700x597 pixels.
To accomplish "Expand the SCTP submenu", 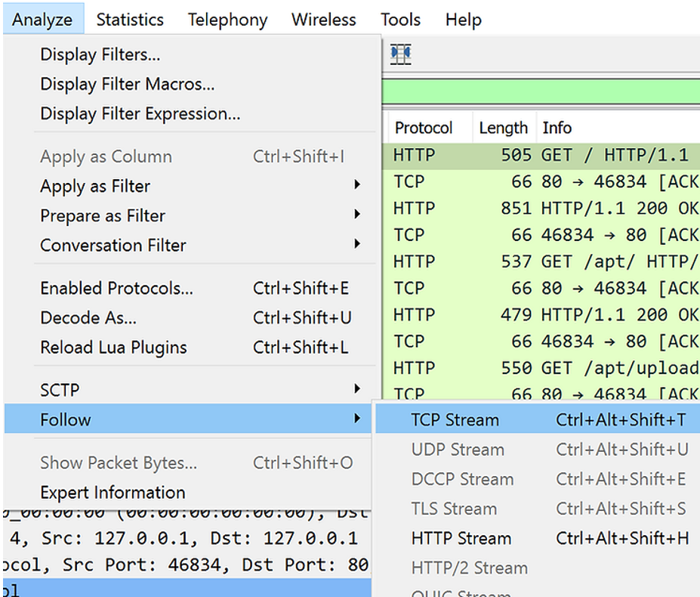I will pyautogui.click(x=60, y=390).
